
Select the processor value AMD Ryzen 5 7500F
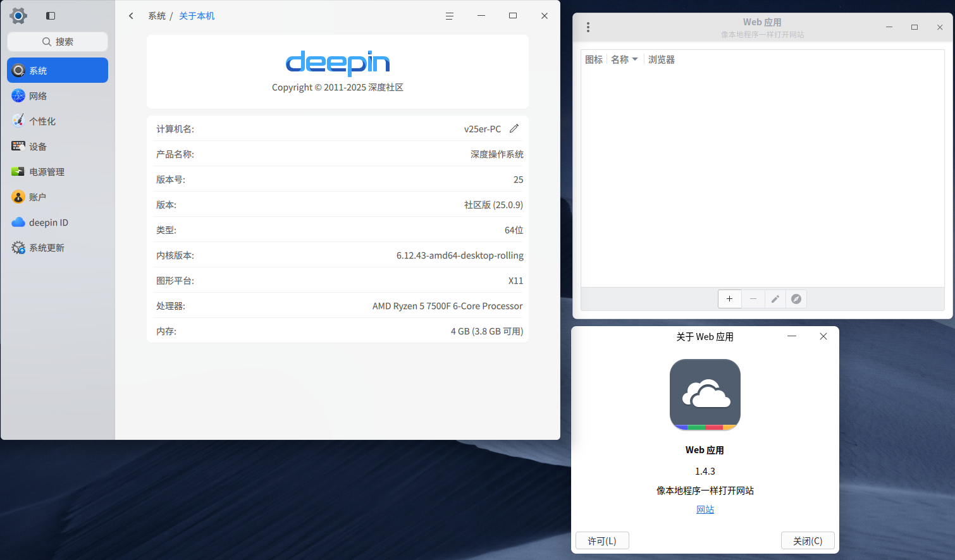447,306
